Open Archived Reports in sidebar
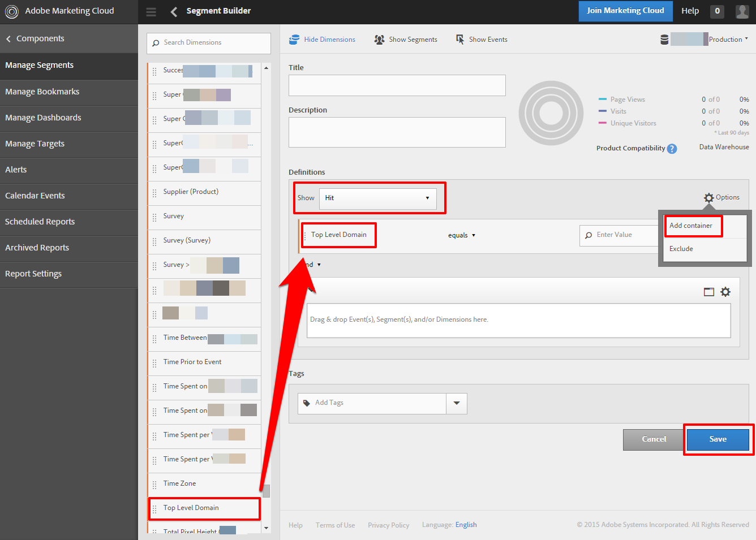Image resolution: width=756 pixels, height=540 pixels. click(x=69, y=248)
